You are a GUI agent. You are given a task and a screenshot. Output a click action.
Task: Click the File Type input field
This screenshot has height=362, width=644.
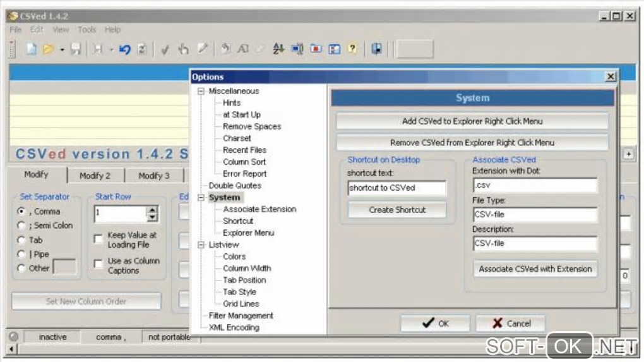(x=535, y=215)
